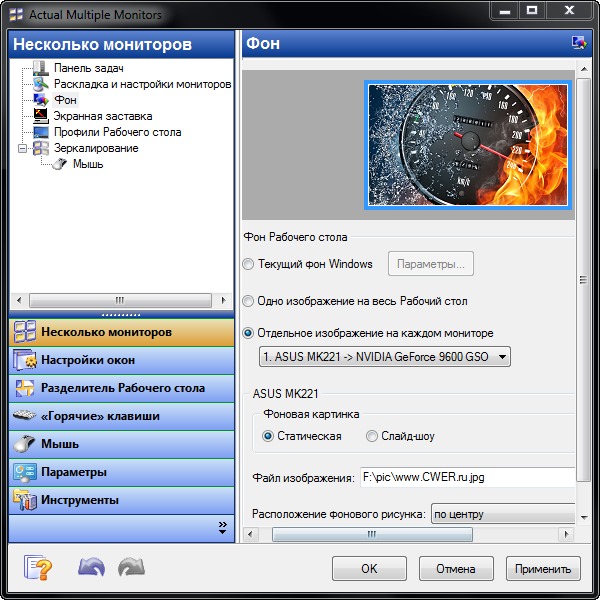
Task: Choose the Слайд-шоу radio option
Action: [x=372, y=436]
